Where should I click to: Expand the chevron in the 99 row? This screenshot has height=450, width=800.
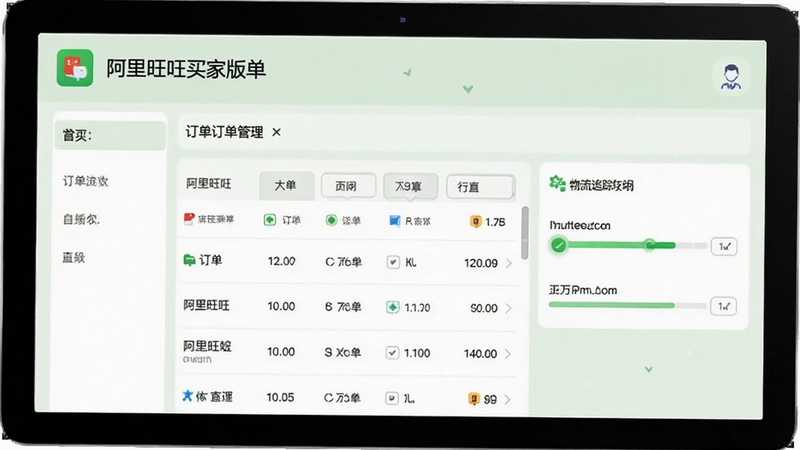507,399
